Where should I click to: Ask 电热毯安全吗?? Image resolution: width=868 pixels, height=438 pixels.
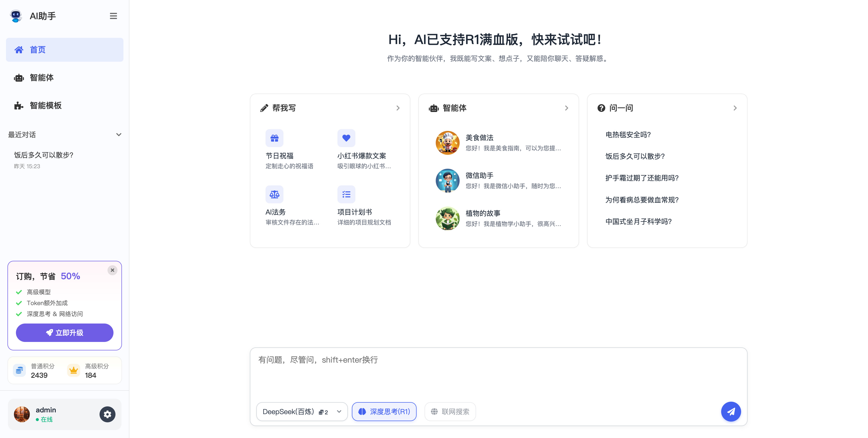[x=628, y=134]
